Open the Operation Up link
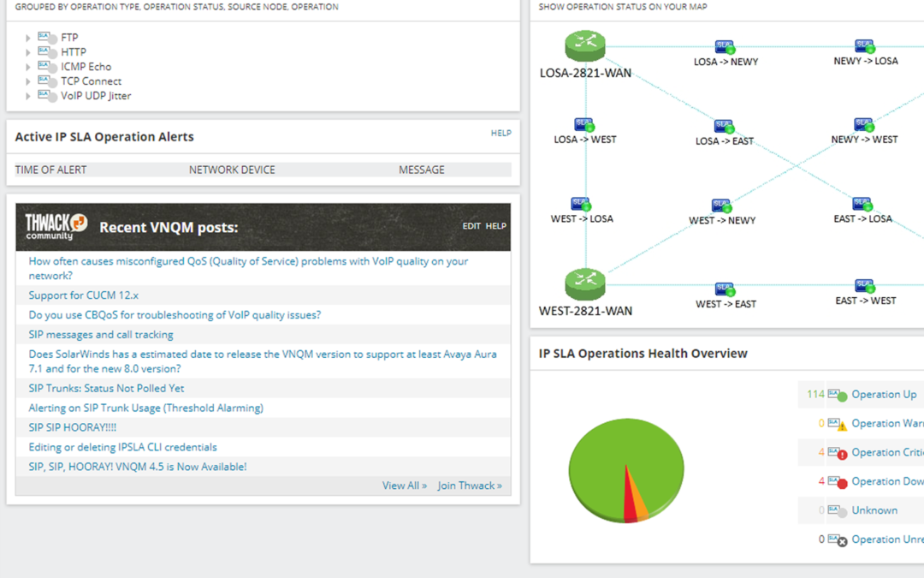 [884, 395]
